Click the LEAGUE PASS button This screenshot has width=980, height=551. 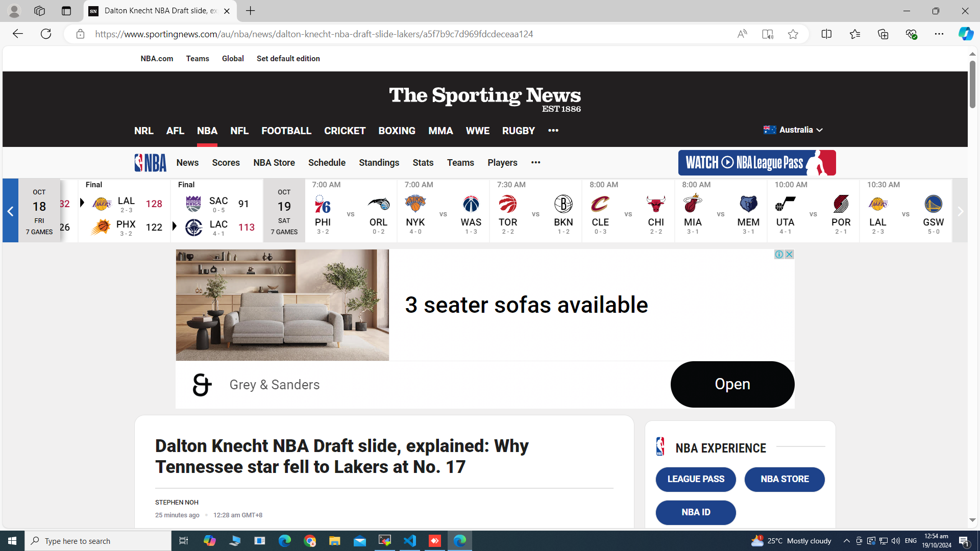pyautogui.click(x=696, y=479)
